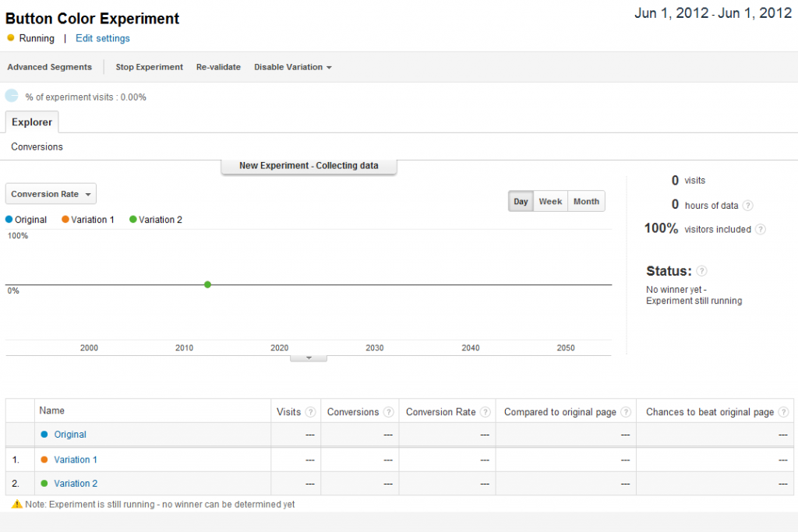Switch chart granularity to Week
Image resolution: width=798 pixels, height=532 pixels.
tap(551, 202)
